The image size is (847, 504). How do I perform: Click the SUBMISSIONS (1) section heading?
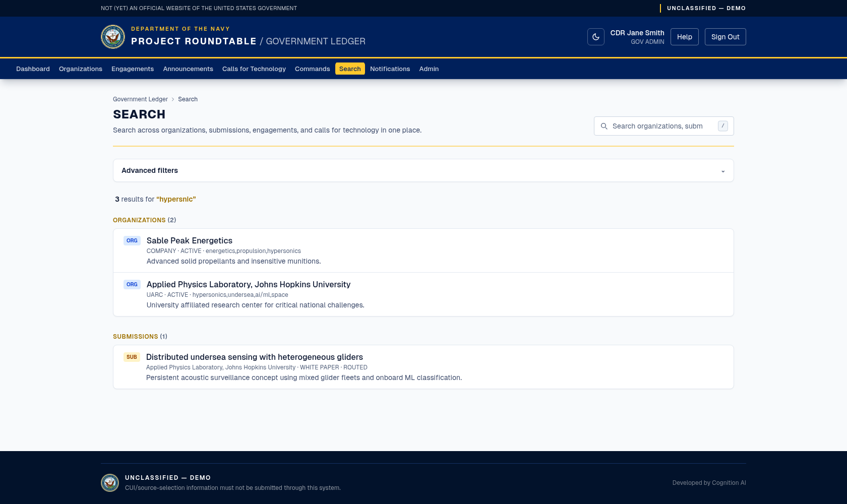coord(140,337)
